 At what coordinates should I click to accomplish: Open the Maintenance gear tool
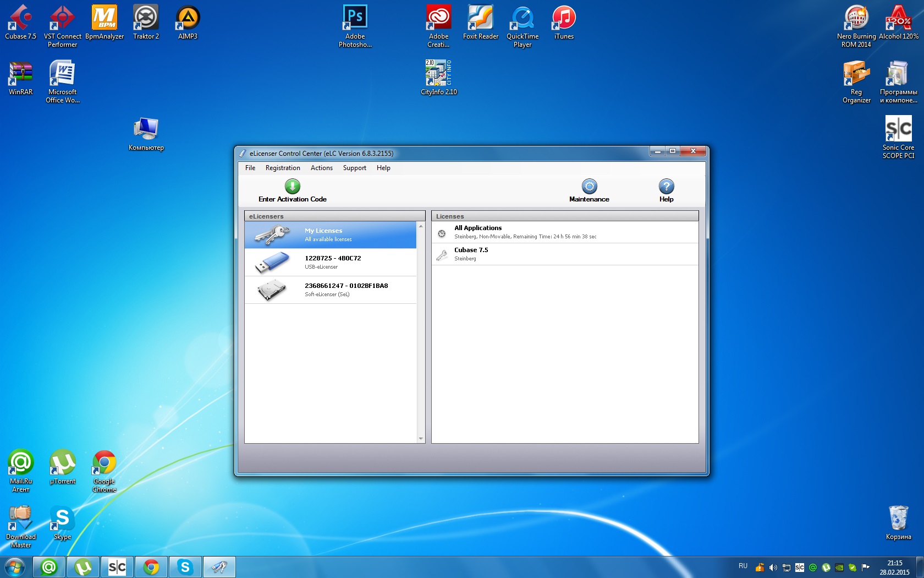pyautogui.click(x=589, y=186)
